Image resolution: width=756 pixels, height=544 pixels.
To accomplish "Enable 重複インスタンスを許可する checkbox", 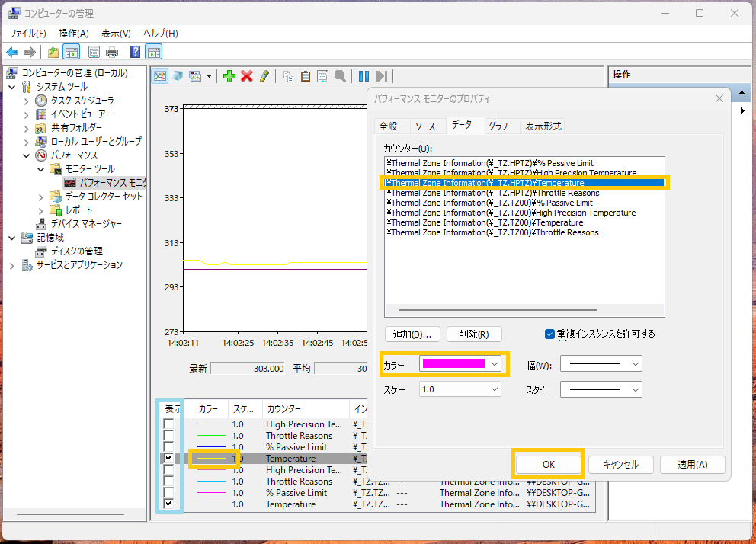I will (x=550, y=334).
